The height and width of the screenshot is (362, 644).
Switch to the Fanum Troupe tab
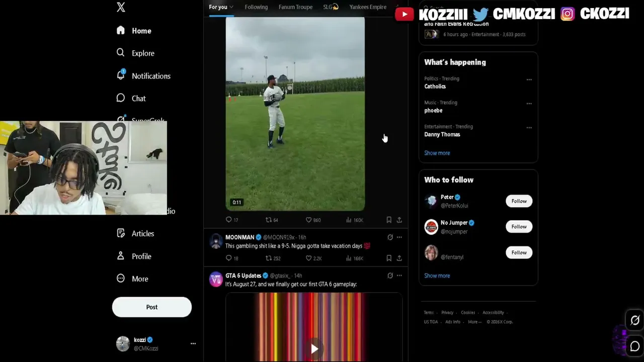(x=295, y=7)
